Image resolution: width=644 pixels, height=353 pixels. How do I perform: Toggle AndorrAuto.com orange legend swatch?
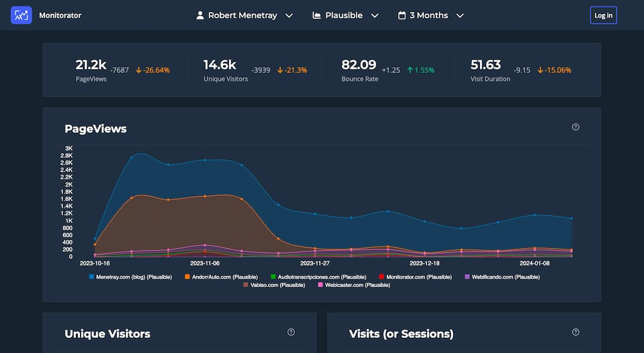tap(187, 277)
